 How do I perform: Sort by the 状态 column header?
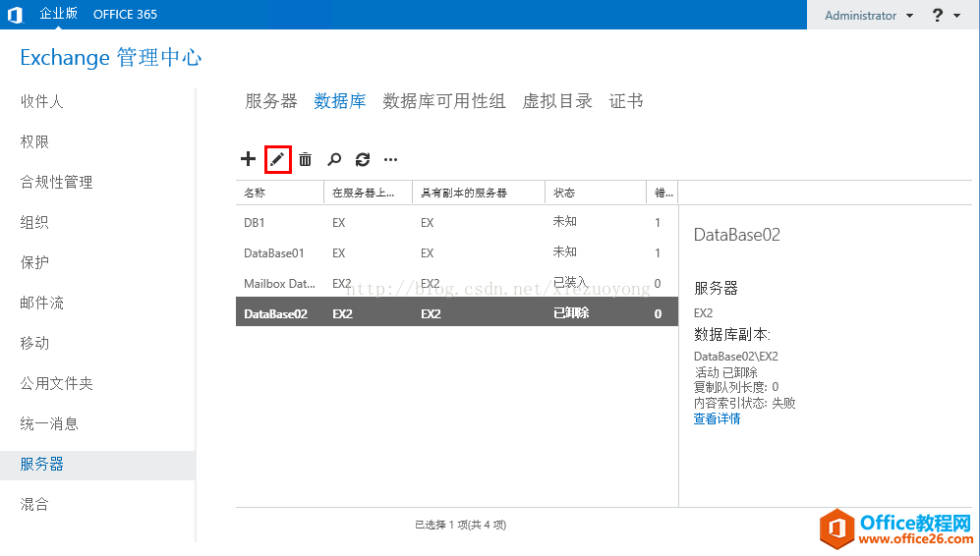(596, 193)
